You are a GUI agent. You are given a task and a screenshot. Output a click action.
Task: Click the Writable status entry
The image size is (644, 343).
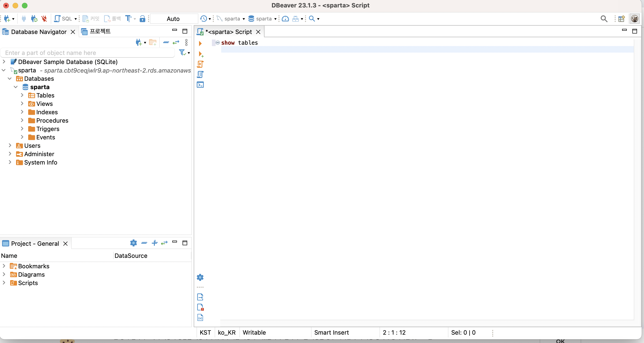tap(254, 333)
